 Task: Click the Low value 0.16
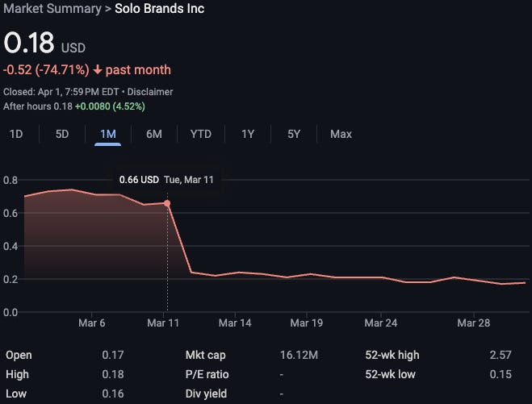113,394
